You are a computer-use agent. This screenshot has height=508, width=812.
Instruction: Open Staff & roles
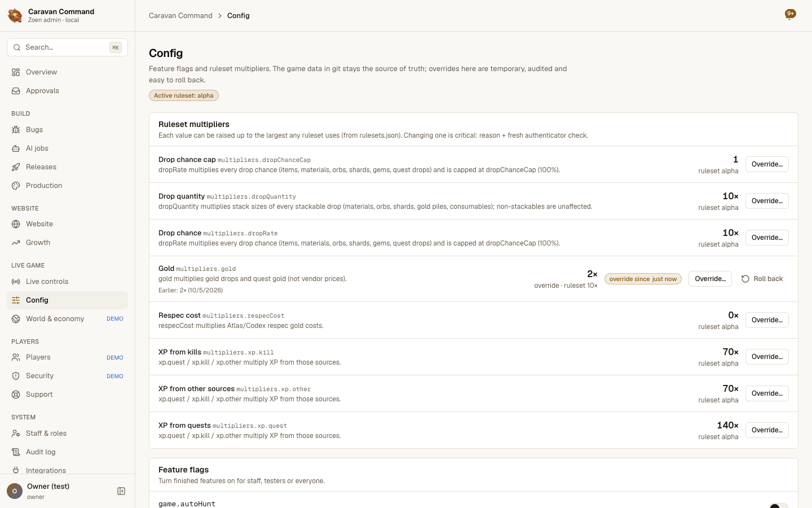[67, 433]
